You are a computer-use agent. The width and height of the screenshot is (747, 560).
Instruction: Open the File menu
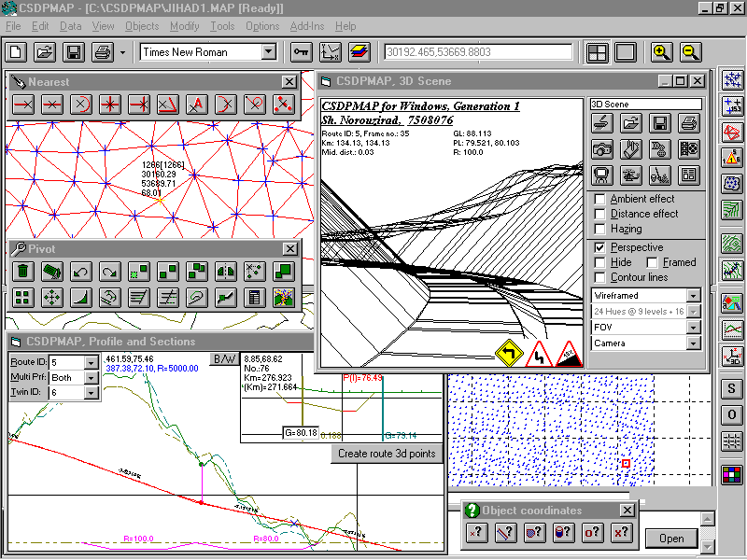13,26
